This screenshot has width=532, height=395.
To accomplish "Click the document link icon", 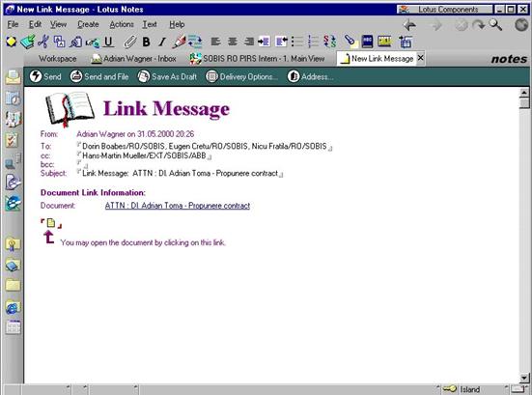I will [51, 223].
